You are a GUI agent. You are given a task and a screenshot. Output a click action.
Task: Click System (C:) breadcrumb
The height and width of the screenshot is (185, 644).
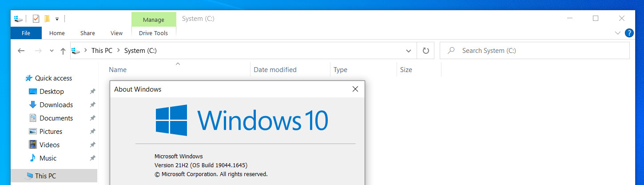click(x=140, y=51)
